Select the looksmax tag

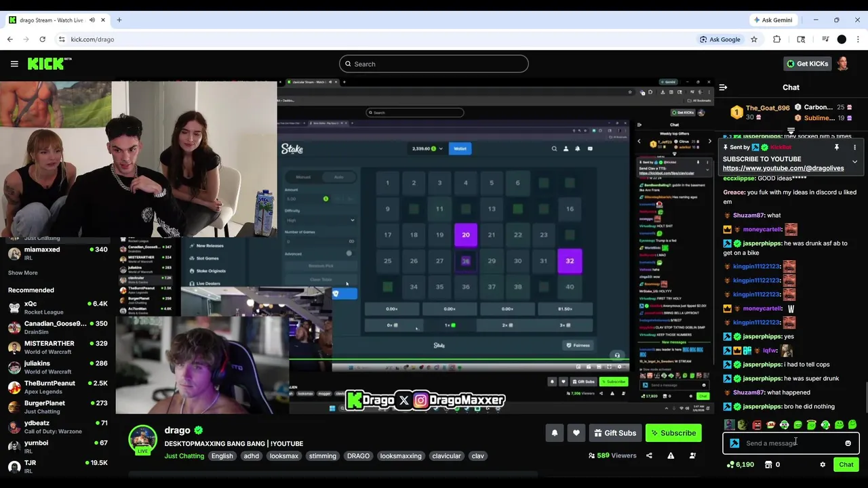(x=284, y=456)
